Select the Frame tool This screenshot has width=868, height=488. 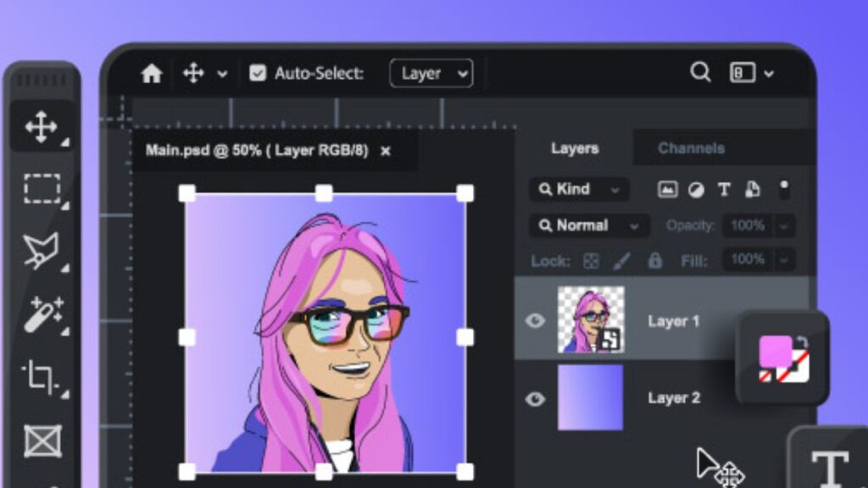click(42, 441)
